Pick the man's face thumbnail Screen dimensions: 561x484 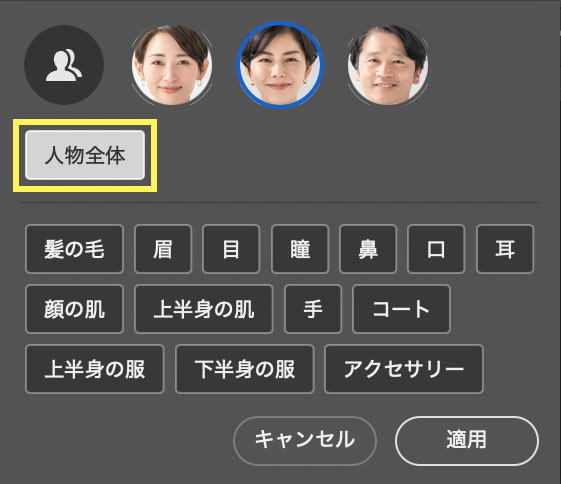click(388, 65)
